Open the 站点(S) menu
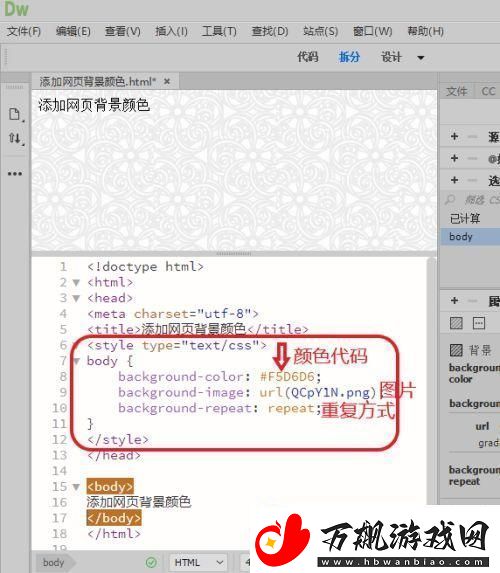The width and height of the screenshot is (500, 573). [320, 31]
